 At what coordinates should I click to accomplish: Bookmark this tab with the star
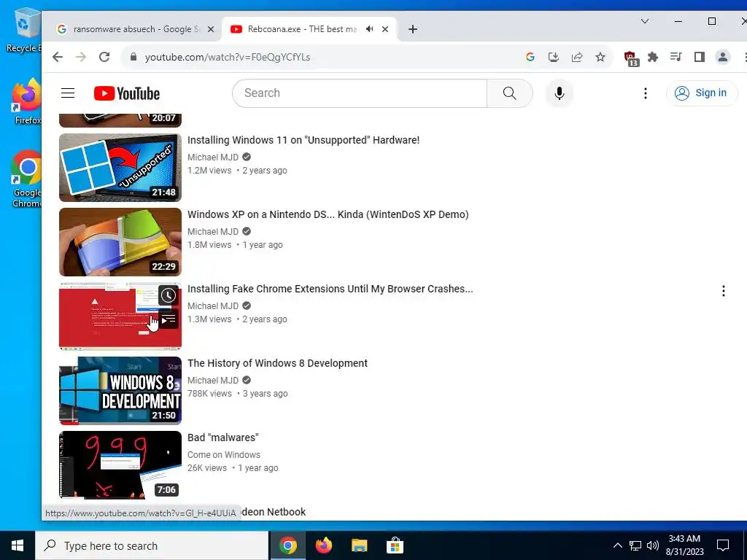coord(600,57)
